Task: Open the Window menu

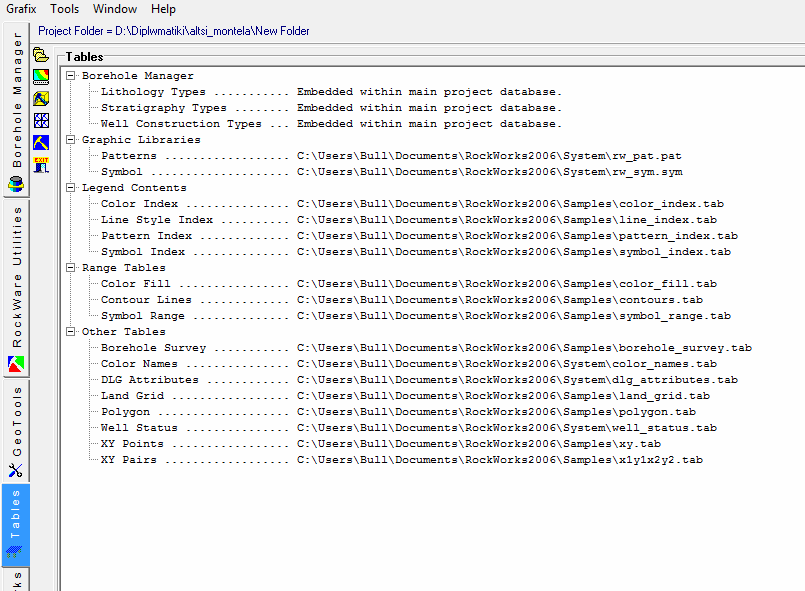Action: tap(114, 9)
